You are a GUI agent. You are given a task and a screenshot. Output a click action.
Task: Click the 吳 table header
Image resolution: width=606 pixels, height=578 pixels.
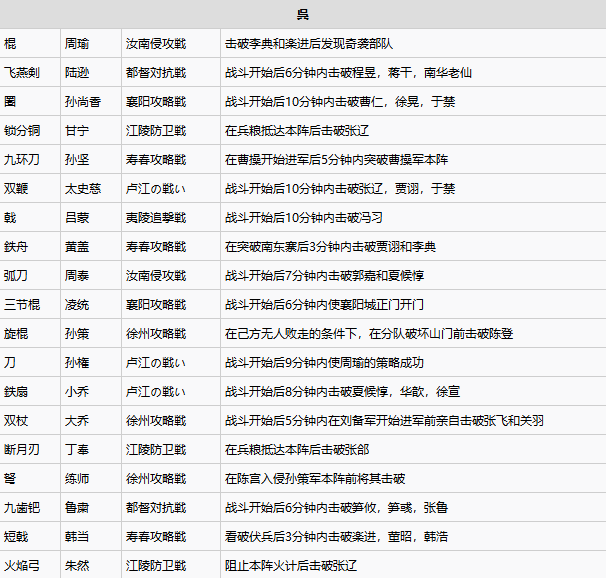303,15
